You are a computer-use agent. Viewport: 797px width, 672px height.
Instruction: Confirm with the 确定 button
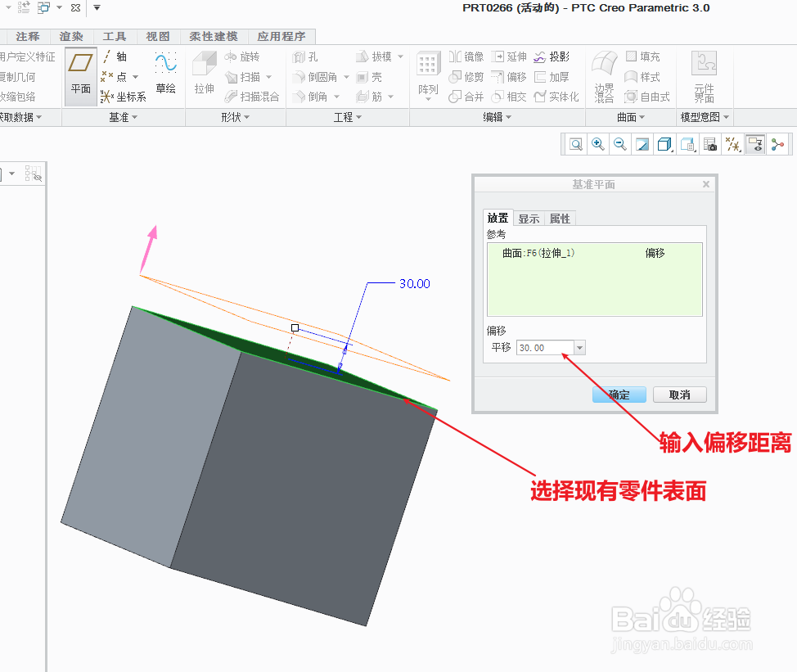(x=619, y=395)
